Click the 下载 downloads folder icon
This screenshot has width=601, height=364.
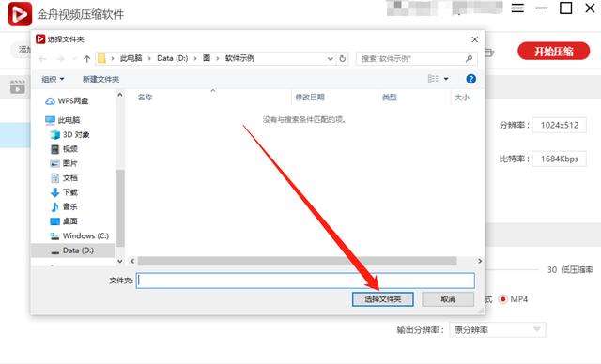[54, 192]
